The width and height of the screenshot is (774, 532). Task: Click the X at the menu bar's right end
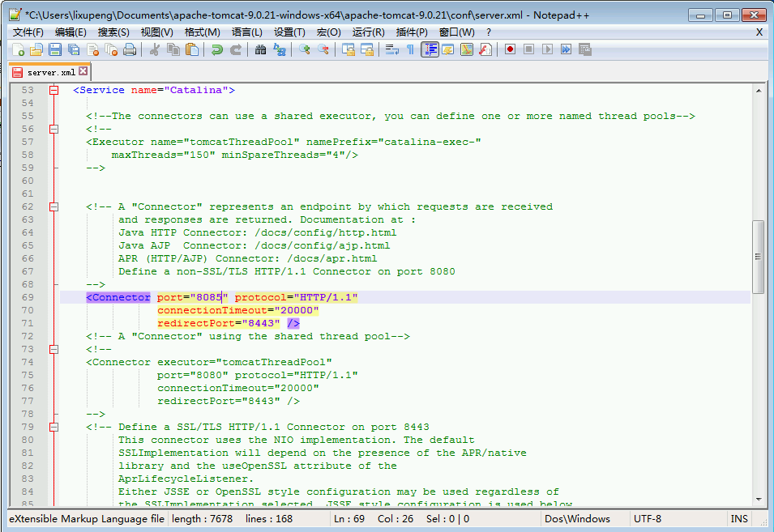tap(759, 32)
